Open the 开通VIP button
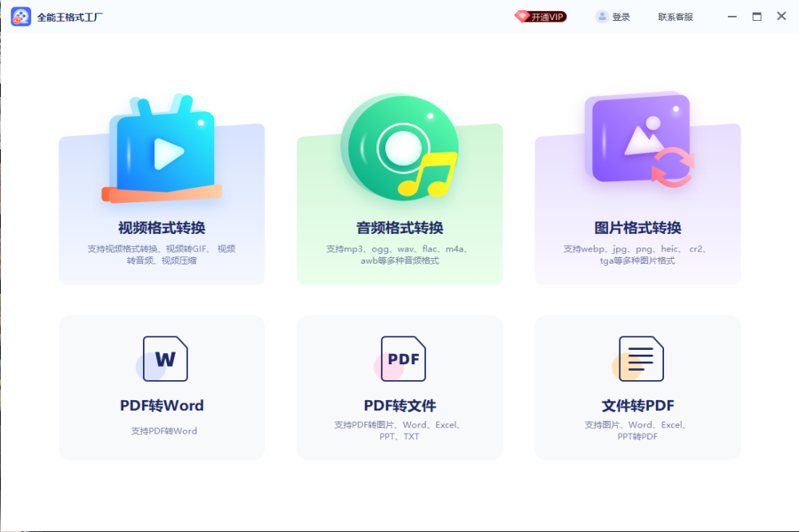The height and width of the screenshot is (532, 799). (541, 17)
